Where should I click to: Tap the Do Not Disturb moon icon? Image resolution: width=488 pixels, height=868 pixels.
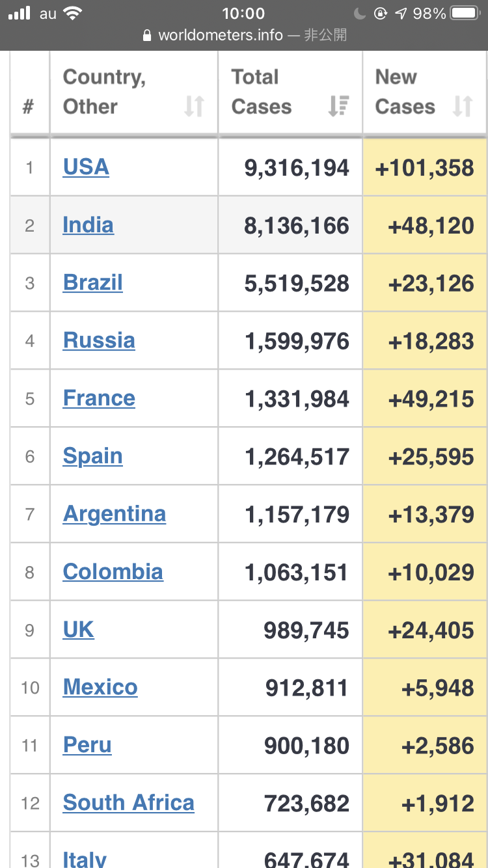(360, 14)
